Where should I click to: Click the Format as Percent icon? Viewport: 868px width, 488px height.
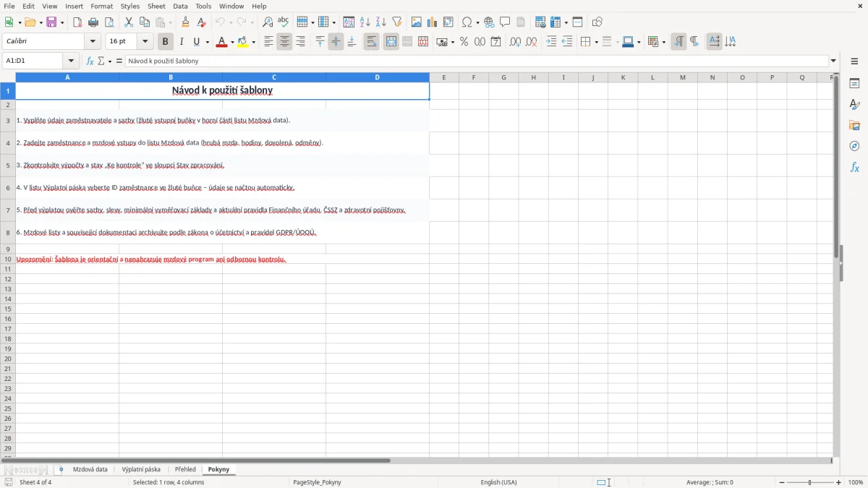[464, 42]
